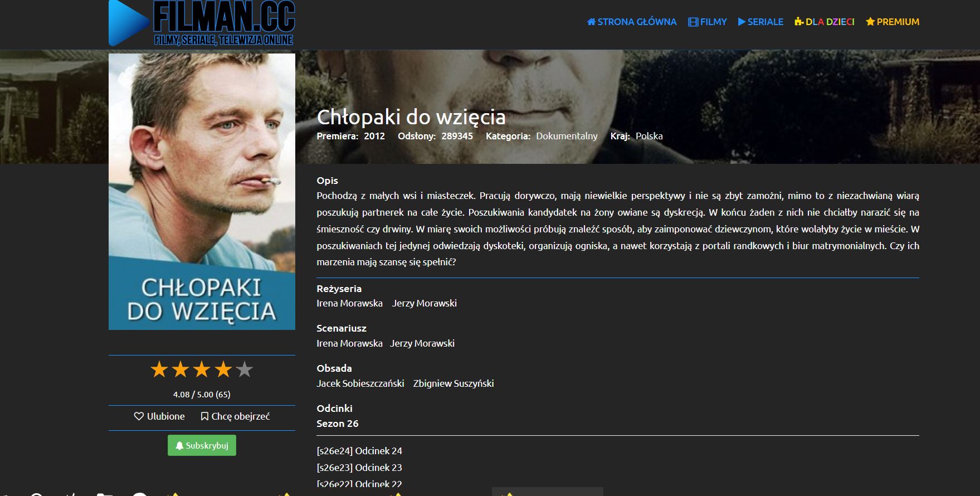Click the heart icon next to Ulubione

click(139, 416)
